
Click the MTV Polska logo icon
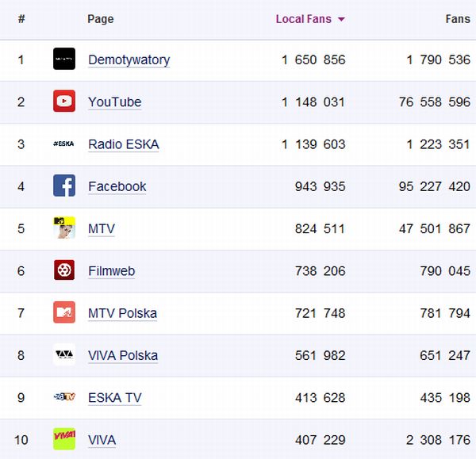64,312
